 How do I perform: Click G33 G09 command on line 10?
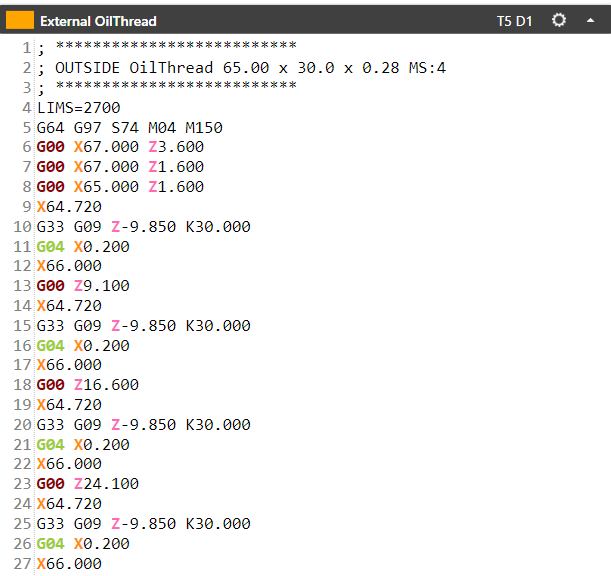tap(144, 226)
